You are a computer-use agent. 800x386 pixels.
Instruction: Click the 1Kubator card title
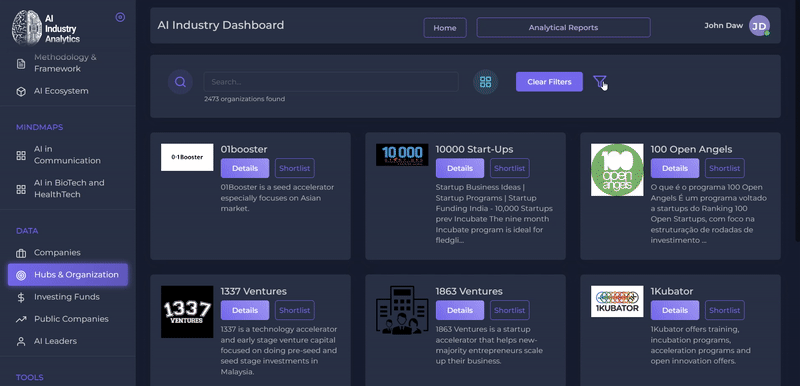(x=671, y=291)
